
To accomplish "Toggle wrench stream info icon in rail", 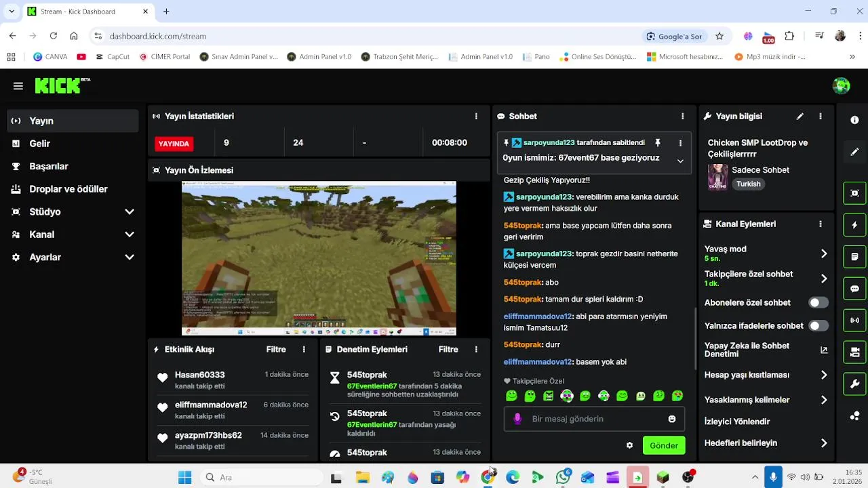I will coord(854,384).
